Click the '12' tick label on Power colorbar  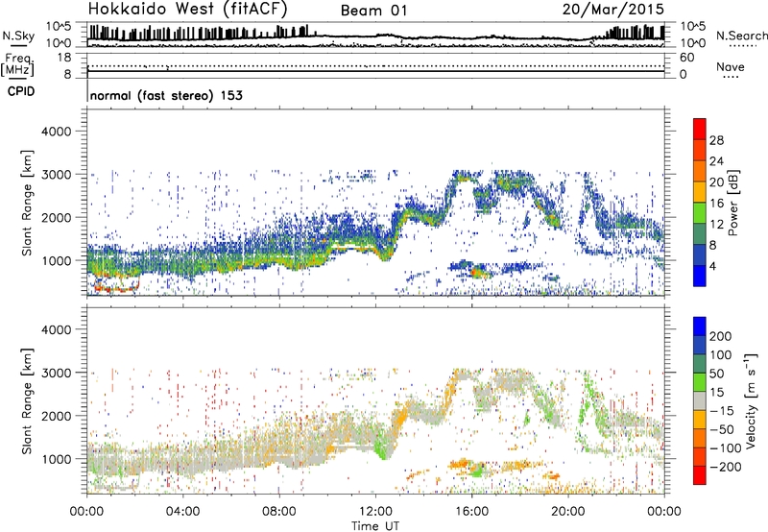[x=716, y=225]
